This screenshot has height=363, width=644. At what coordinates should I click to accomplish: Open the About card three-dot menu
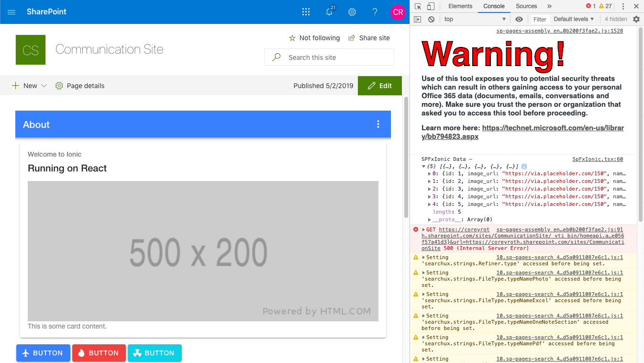(x=378, y=125)
